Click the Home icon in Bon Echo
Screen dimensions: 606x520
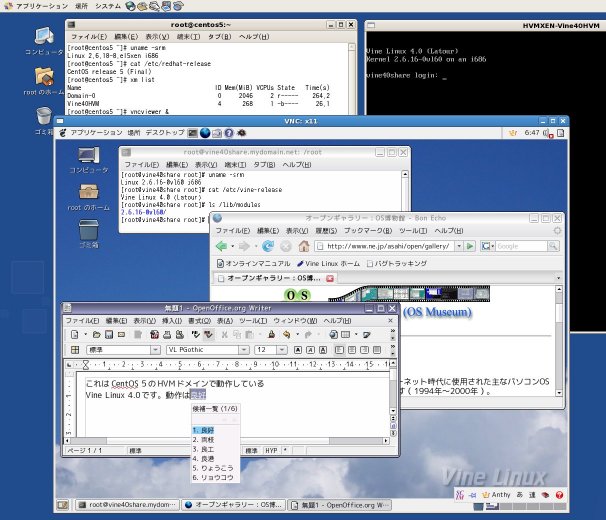[304, 246]
